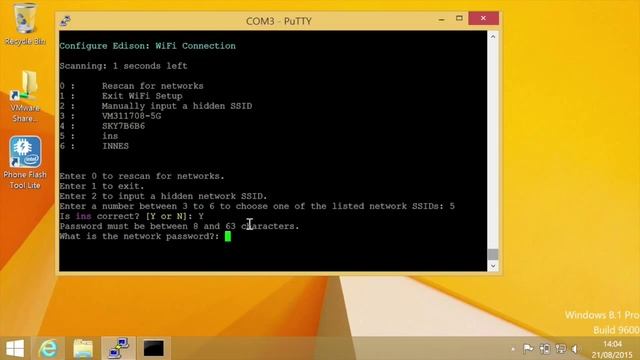This screenshot has width=640, height=360.
Task: Click the 'Scanning: 1 seconds left' line
Action: (123, 66)
